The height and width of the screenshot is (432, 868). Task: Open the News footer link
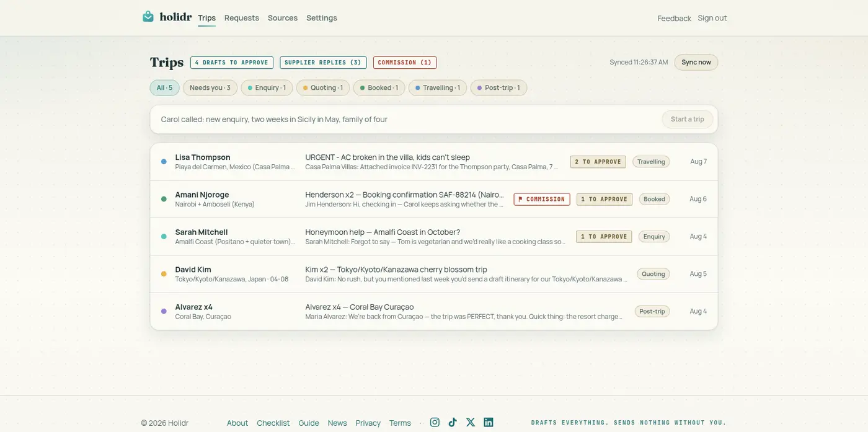[337, 423]
